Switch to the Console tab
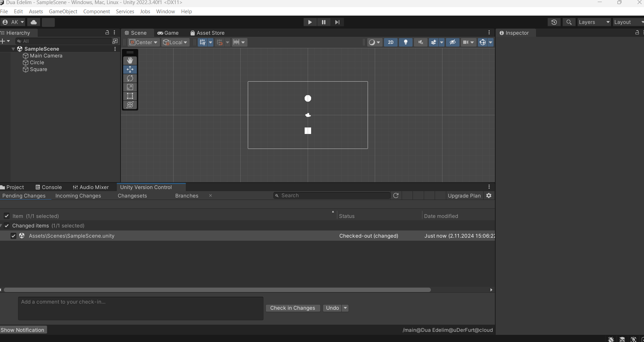Viewport: 644px width, 342px height. pyautogui.click(x=49, y=187)
